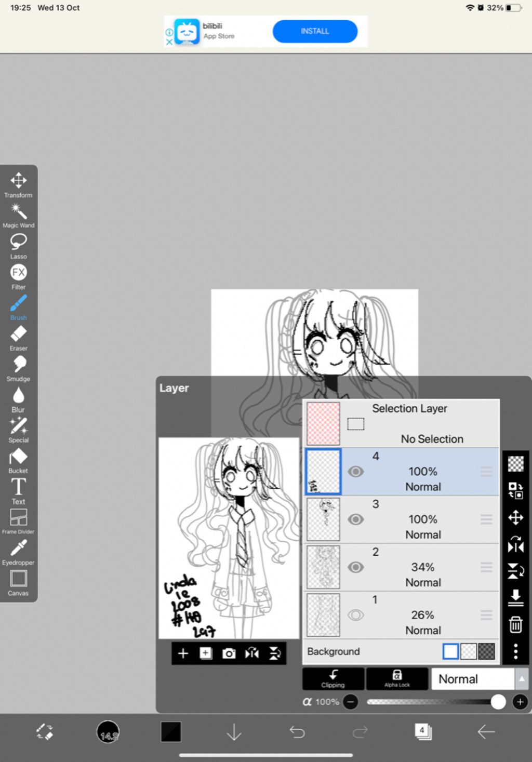Click the INSTALL button in bilibili ad
This screenshot has height=762, width=532.
click(315, 31)
